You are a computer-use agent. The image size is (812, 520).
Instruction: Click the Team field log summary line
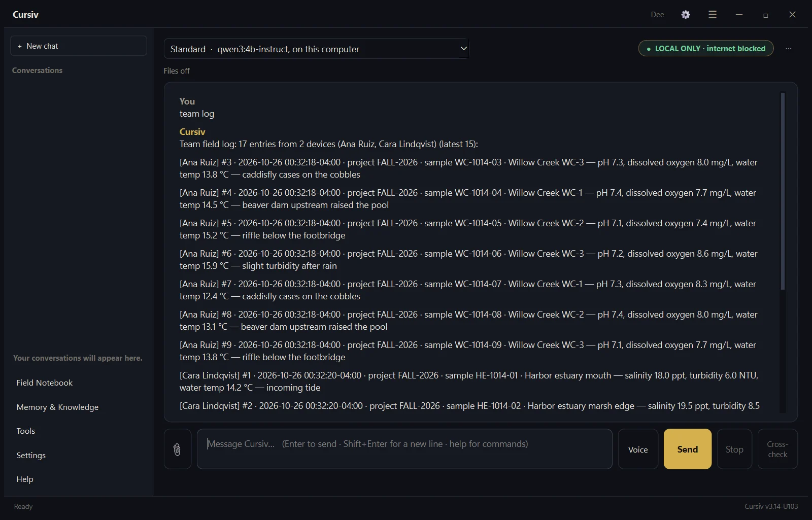[328, 144]
